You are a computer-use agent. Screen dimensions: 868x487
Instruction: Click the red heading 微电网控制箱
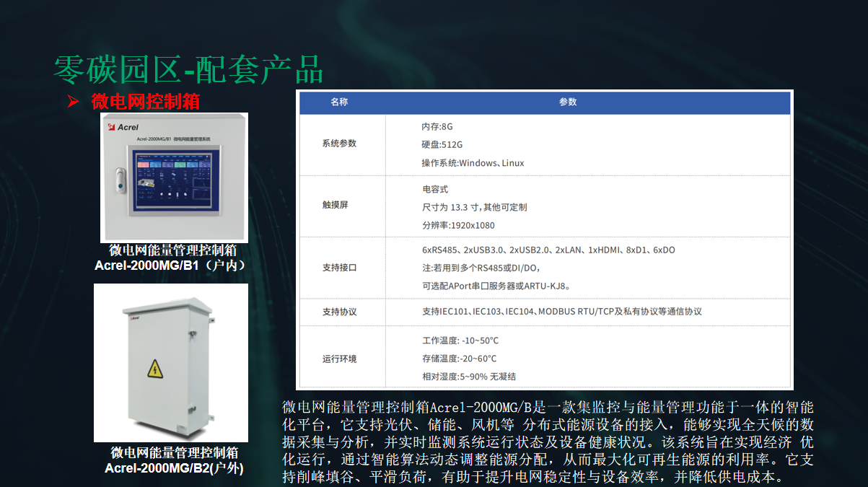tap(146, 102)
